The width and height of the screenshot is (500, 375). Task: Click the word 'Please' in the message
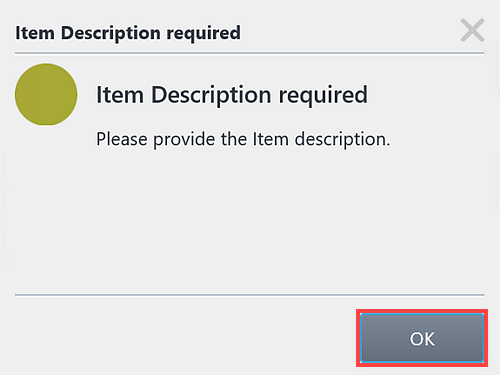[x=122, y=139]
